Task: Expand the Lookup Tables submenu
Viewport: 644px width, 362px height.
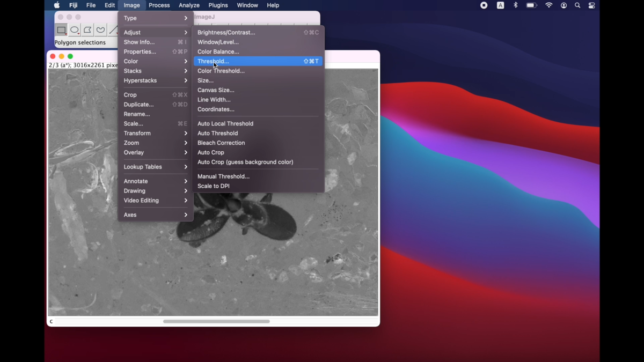Action: pyautogui.click(x=155, y=167)
